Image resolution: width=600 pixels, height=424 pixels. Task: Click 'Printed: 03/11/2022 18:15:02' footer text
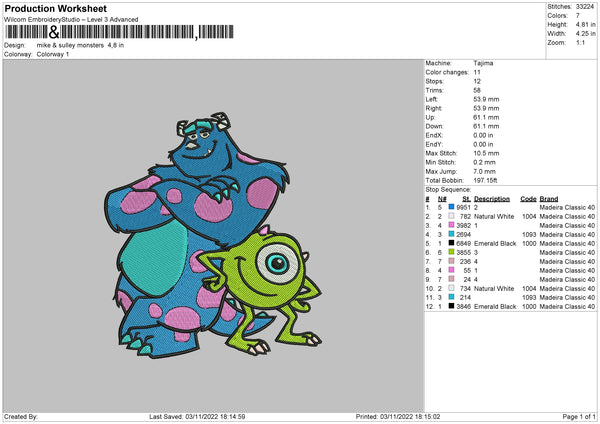[398, 416]
